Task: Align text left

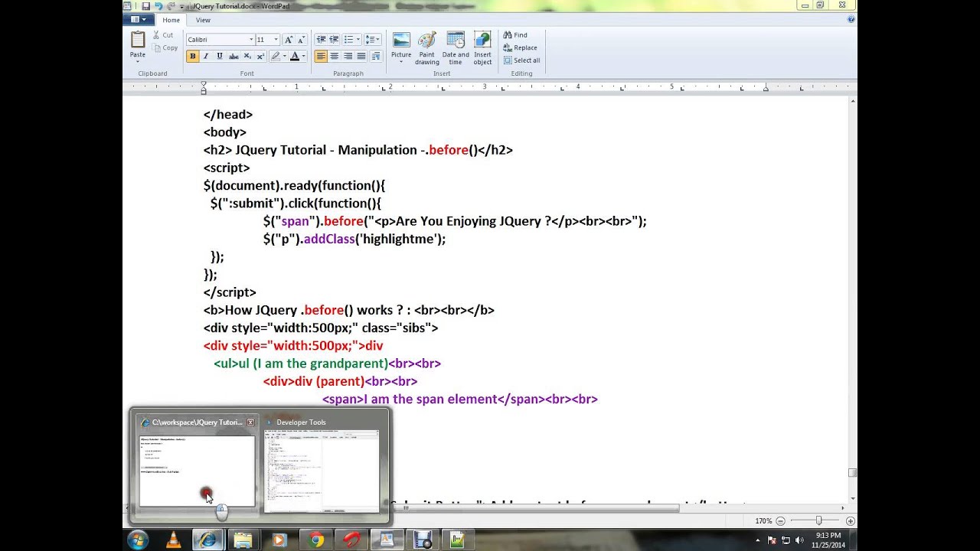Action: click(x=321, y=56)
